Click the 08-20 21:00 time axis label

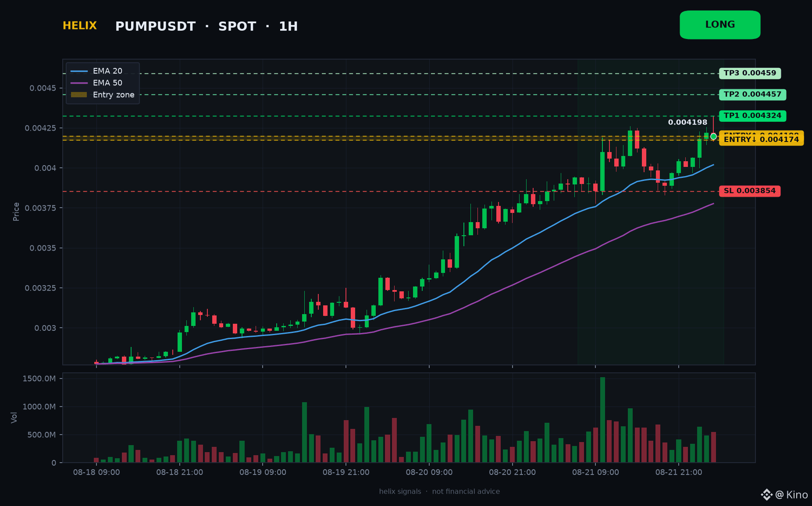point(512,472)
